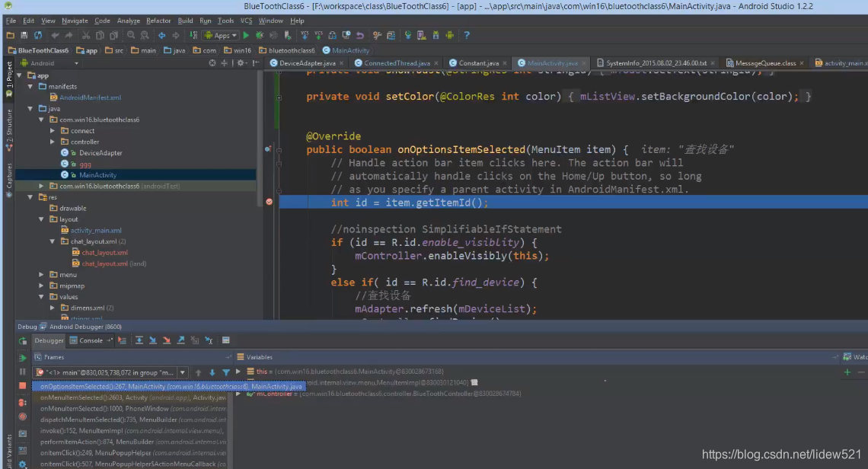This screenshot has height=469, width=868.
Task: Click Resume Program green icon in debug sidebar
Action: pos(23,358)
